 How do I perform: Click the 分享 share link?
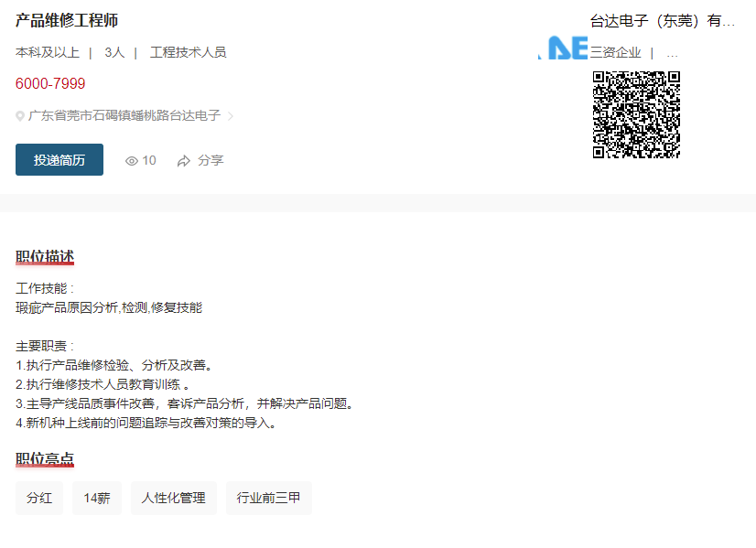(x=211, y=160)
